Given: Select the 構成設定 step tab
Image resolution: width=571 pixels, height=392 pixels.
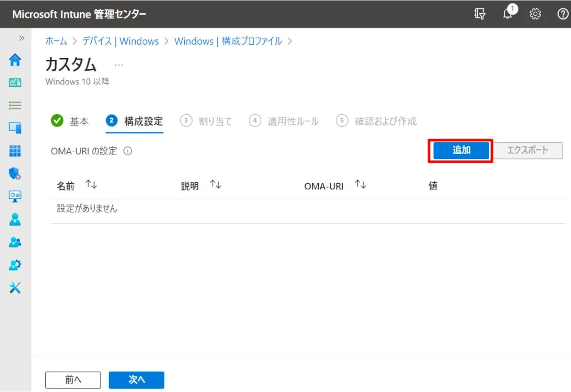Looking at the screenshot, I should tap(135, 121).
